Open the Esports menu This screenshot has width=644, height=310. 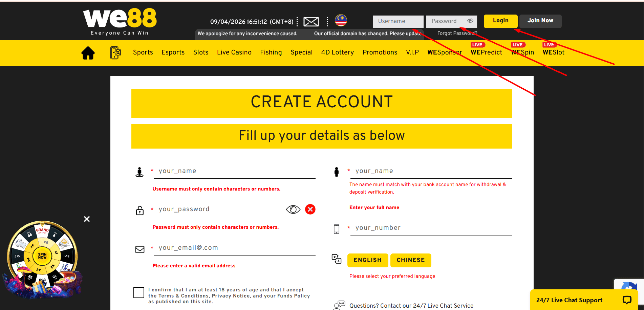pos(173,52)
